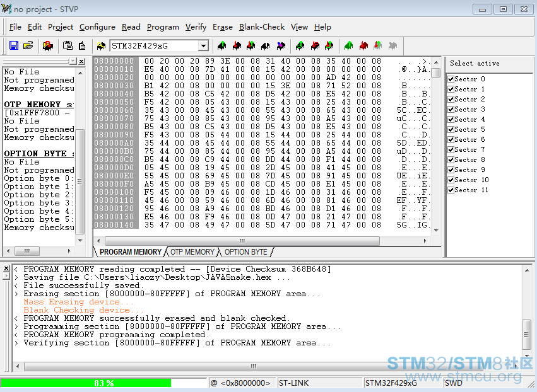Switch to the OTP MEMORY tab

pos(192,252)
